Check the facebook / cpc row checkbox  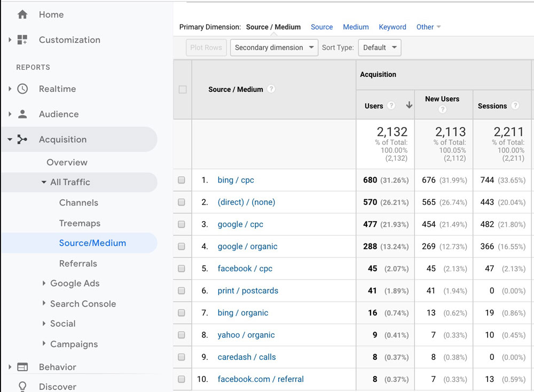(x=182, y=269)
